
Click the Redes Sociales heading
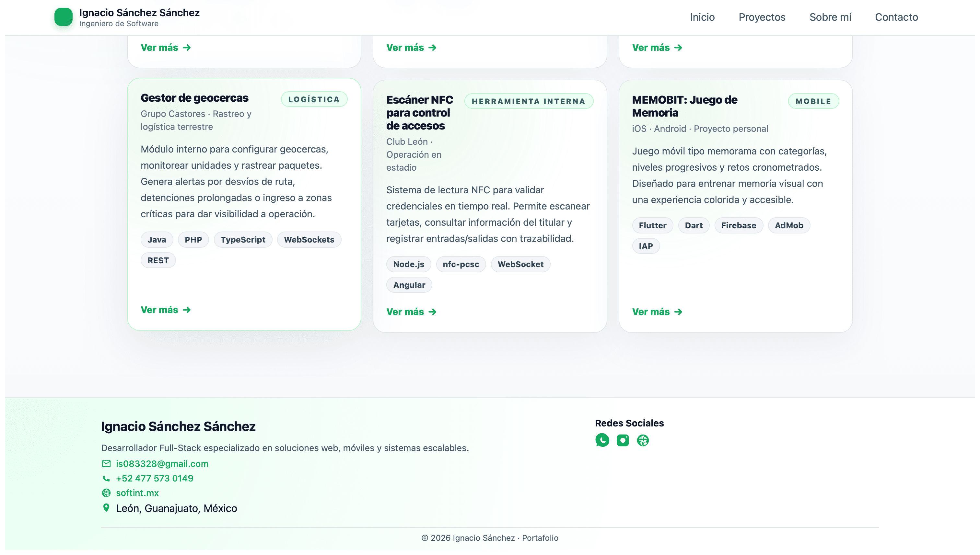(629, 423)
